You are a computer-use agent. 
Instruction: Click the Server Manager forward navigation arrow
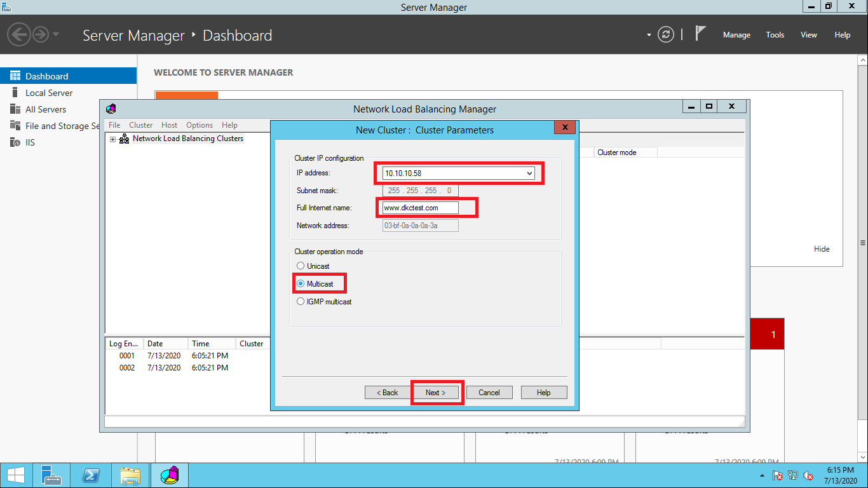coord(41,34)
